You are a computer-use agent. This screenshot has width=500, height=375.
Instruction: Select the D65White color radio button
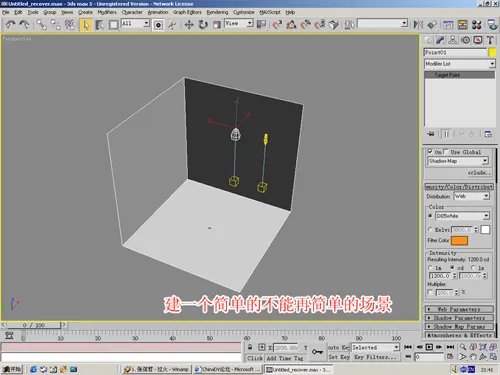click(x=430, y=216)
